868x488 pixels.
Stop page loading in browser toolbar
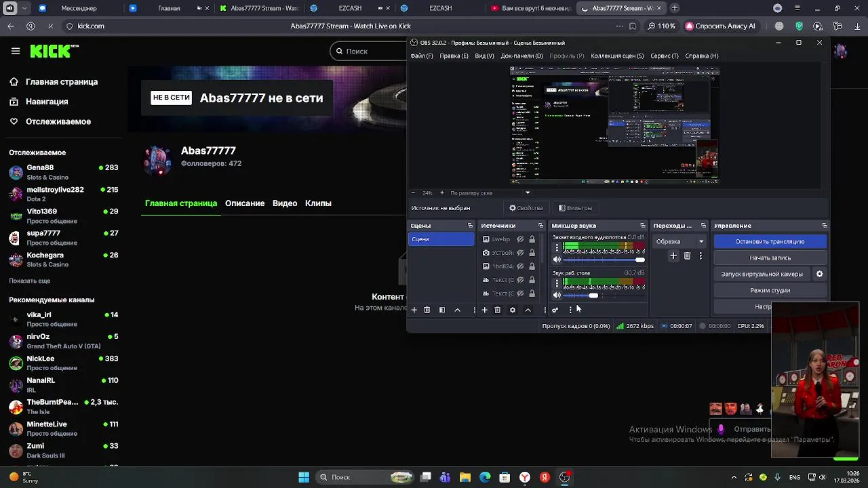pyautogui.click(x=50, y=26)
